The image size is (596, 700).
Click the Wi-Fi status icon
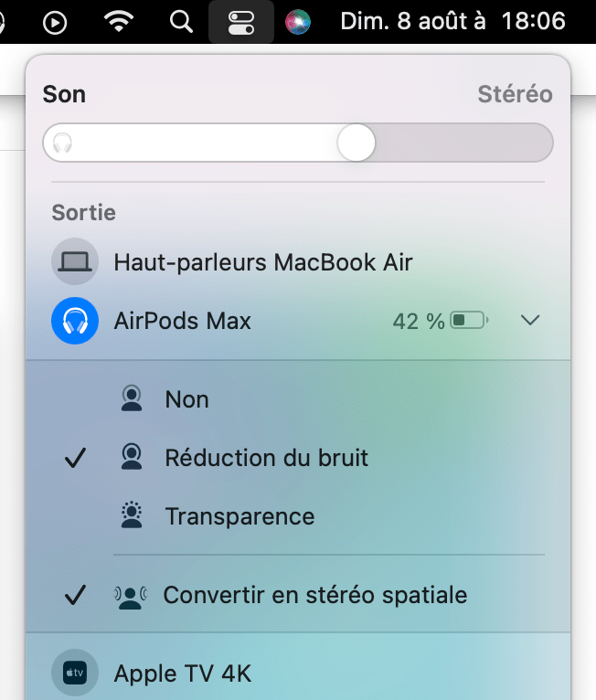[119, 22]
